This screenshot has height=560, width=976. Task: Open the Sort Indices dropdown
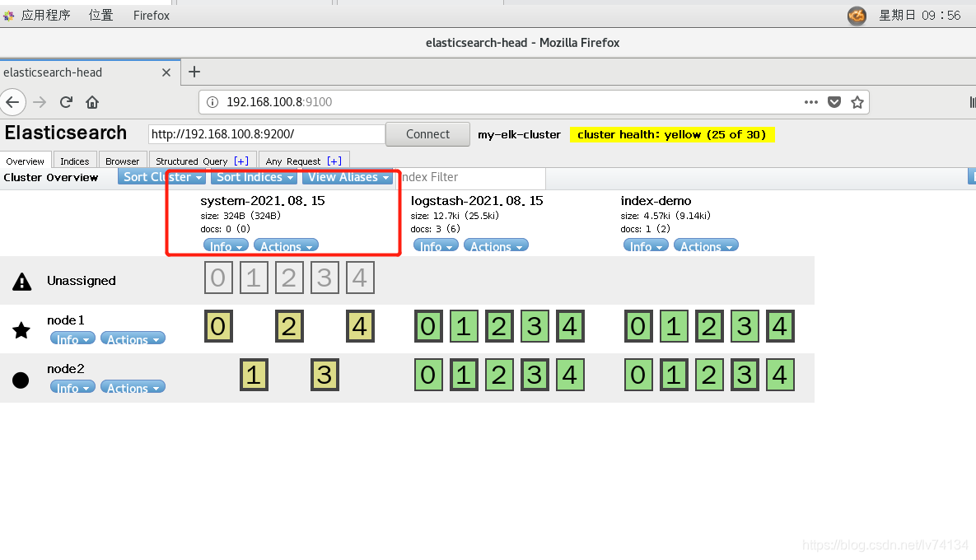click(255, 177)
